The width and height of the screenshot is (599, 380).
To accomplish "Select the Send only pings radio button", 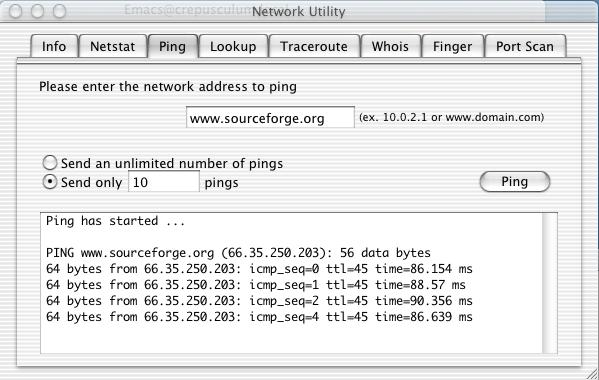I will tap(50, 182).
